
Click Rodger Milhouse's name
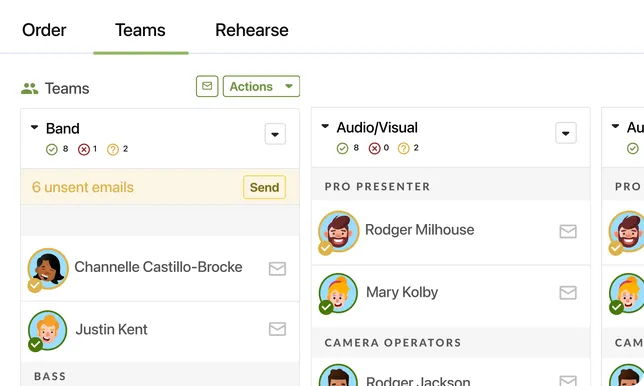pyautogui.click(x=419, y=230)
